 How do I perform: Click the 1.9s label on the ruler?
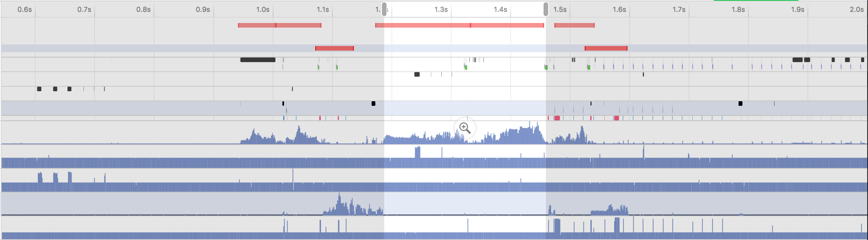point(798,9)
